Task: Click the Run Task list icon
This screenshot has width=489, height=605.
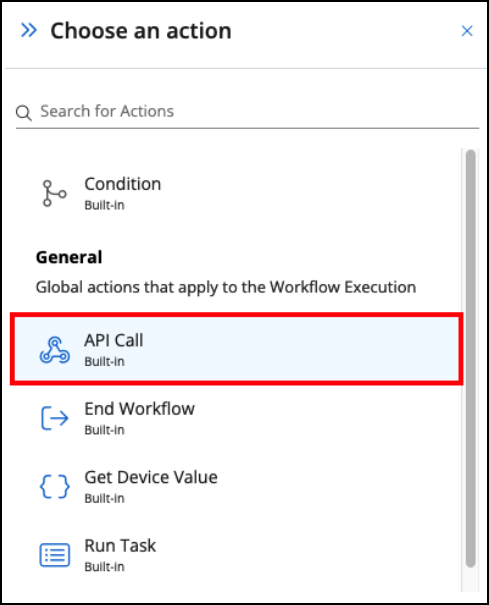Action: 55,555
